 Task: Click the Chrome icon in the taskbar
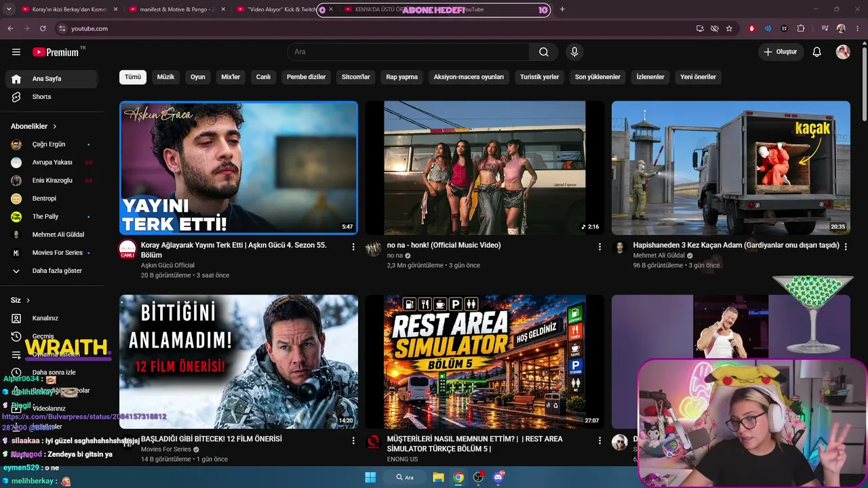click(458, 477)
